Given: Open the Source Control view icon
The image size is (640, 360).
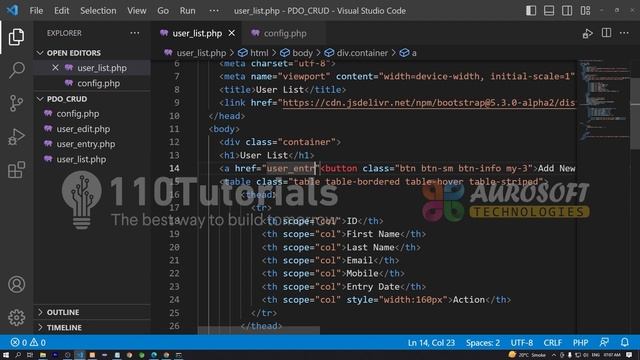Looking at the screenshot, I should tap(16, 103).
